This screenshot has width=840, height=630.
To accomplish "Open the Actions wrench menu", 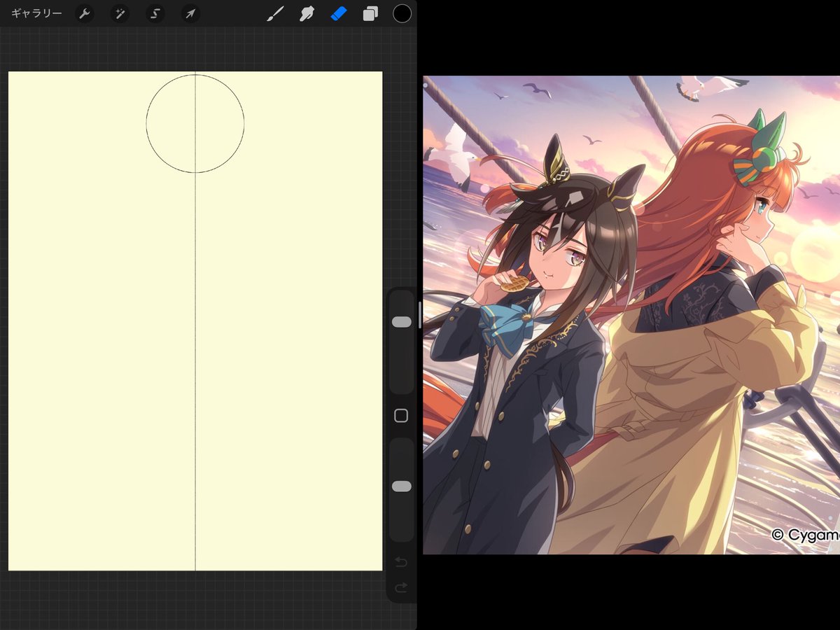I will 85,13.
